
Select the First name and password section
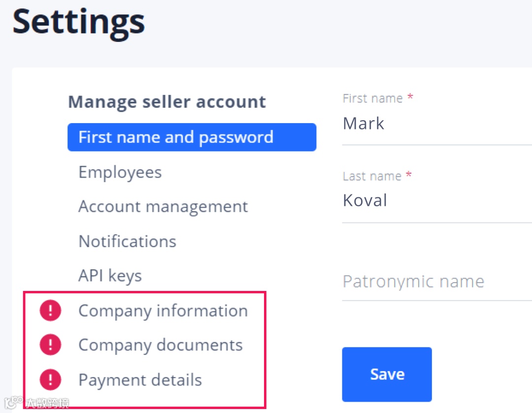(x=192, y=137)
